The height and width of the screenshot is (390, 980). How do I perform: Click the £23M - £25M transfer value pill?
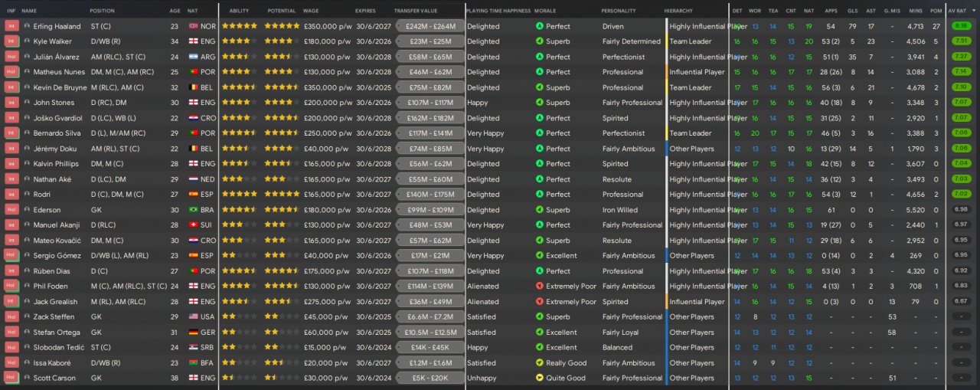coord(430,41)
